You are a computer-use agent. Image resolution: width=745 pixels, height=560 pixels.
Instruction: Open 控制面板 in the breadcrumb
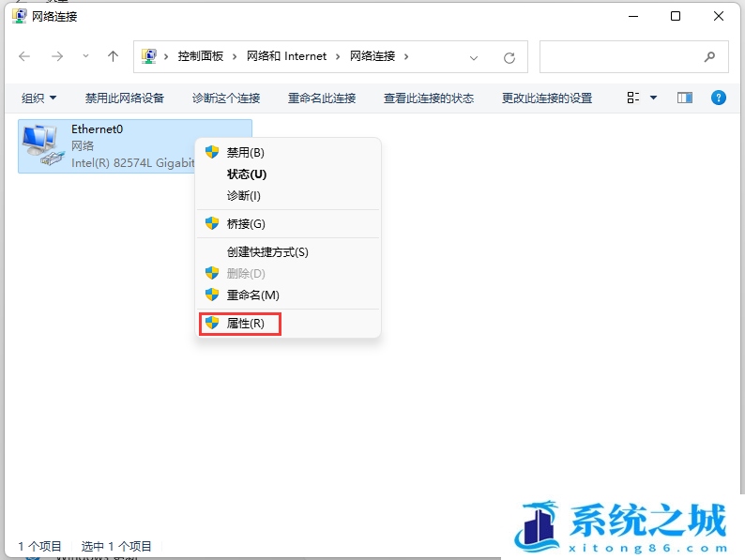click(201, 56)
